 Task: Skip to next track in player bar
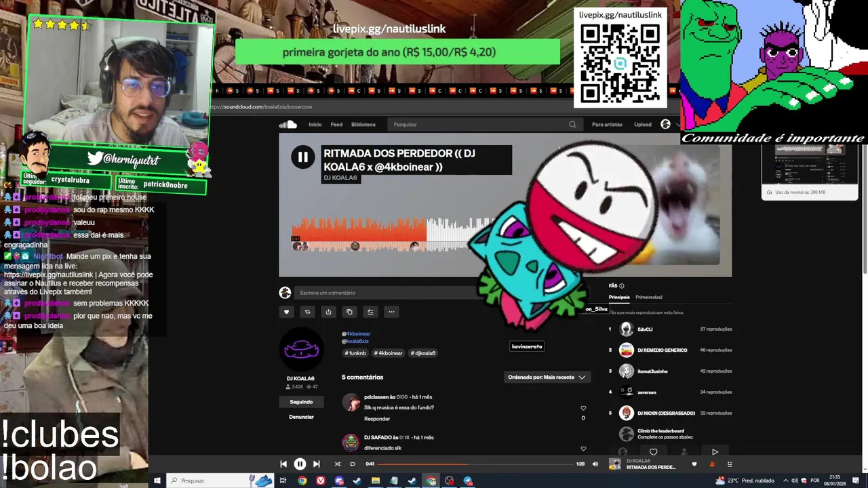(316, 464)
